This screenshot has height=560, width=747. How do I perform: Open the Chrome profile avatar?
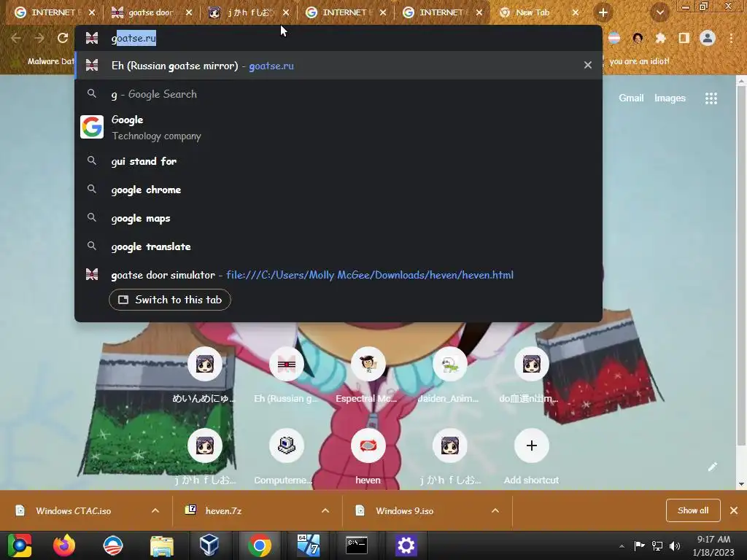pyautogui.click(x=708, y=38)
